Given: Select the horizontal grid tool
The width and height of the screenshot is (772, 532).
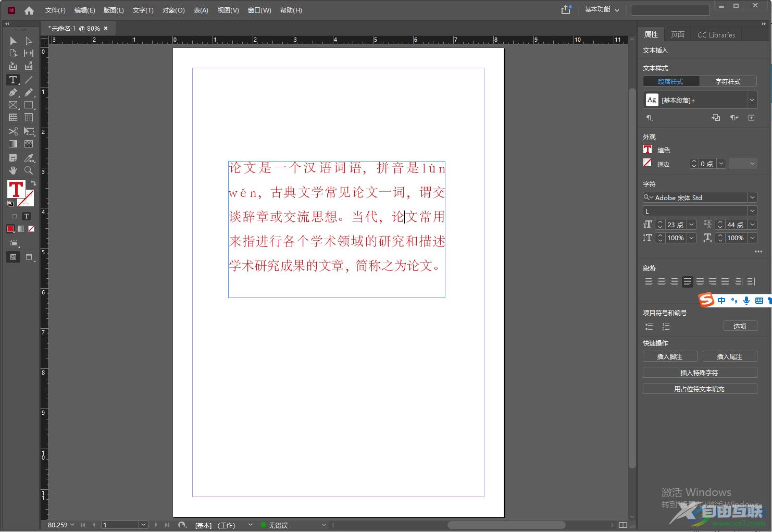Looking at the screenshot, I should (13, 118).
